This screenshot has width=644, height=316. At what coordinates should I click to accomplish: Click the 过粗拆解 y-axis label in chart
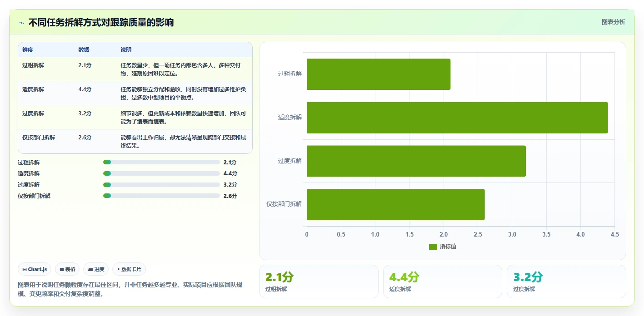[x=290, y=74]
